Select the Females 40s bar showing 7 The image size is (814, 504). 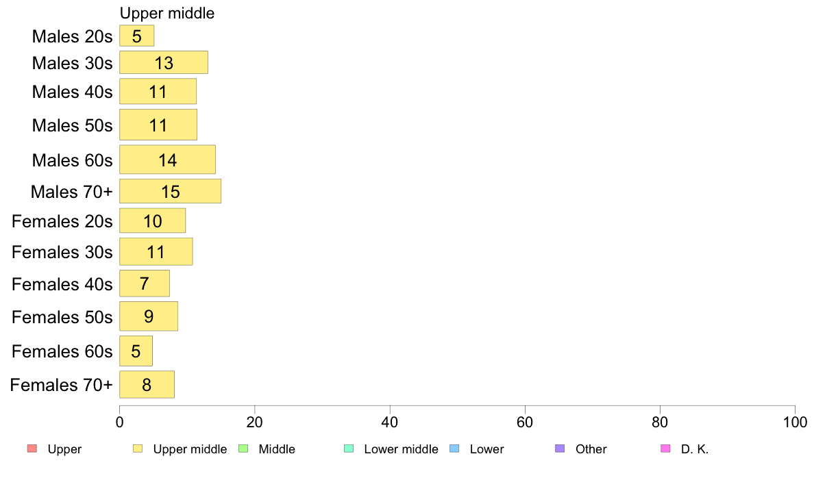(x=145, y=283)
